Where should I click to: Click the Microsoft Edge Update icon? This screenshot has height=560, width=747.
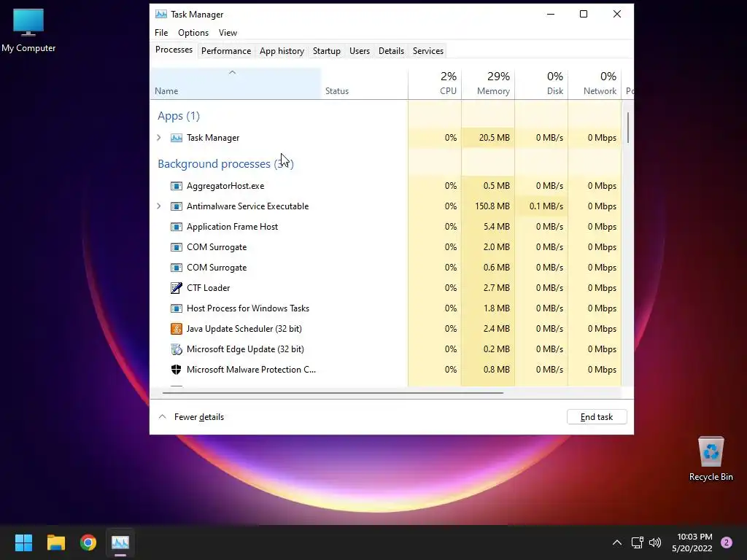click(x=177, y=349)
